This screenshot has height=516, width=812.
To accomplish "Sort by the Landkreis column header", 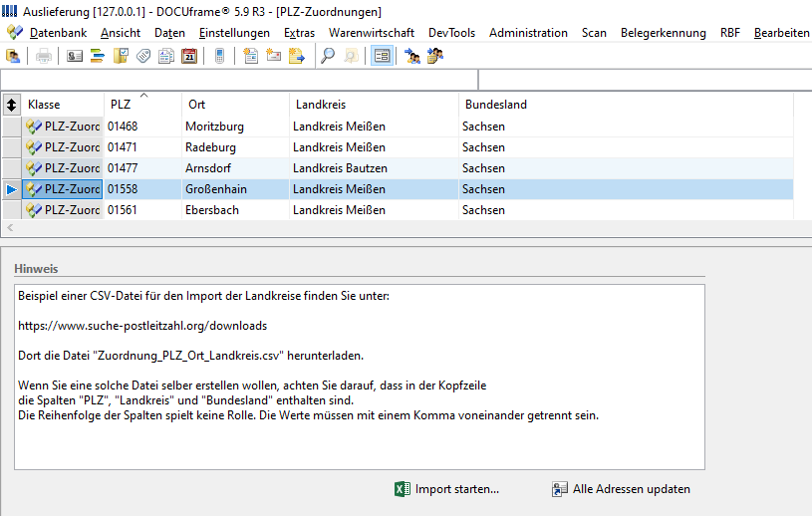I will pos(374,105).
